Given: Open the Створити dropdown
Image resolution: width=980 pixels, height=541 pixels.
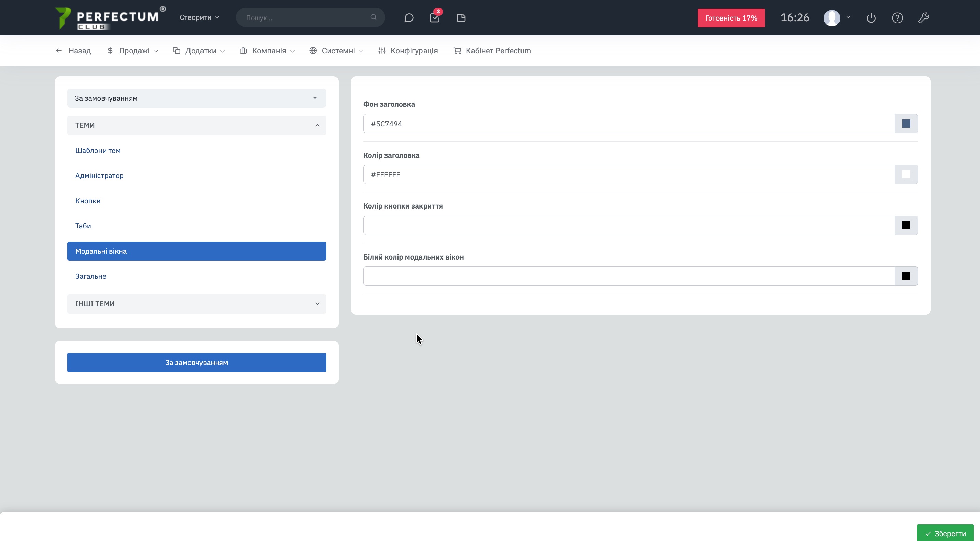Looking at the screenshot, I should (x=199, y=17).
